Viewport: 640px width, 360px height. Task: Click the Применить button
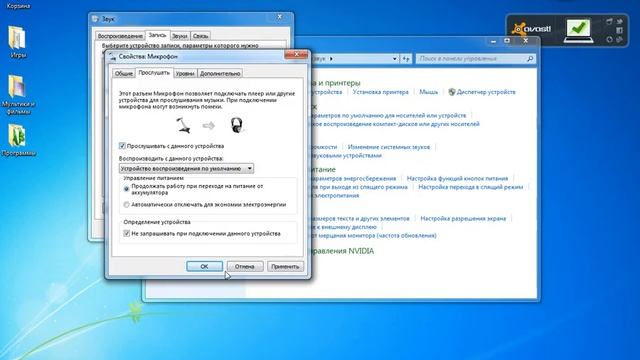tap(285, 266)
